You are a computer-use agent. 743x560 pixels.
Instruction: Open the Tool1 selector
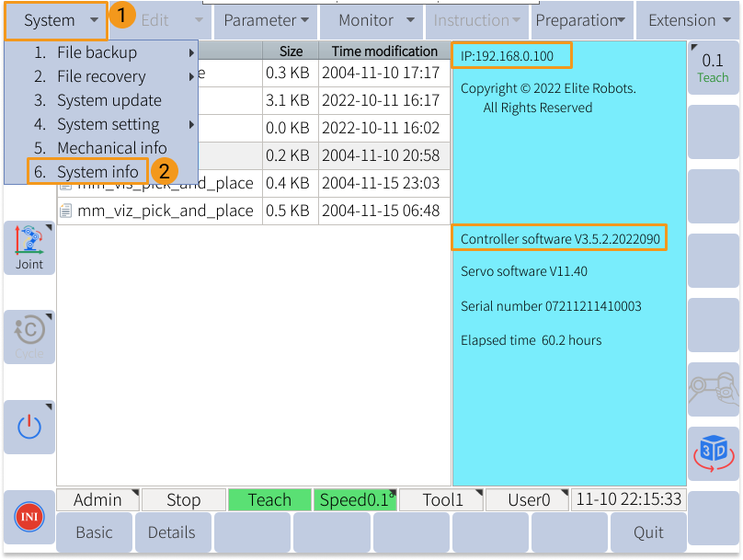point(441,500)
